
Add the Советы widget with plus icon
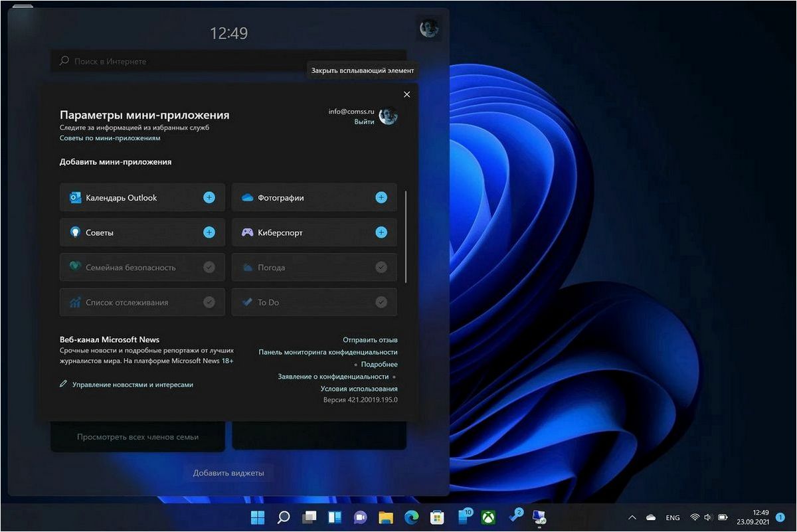coord(209,232)
